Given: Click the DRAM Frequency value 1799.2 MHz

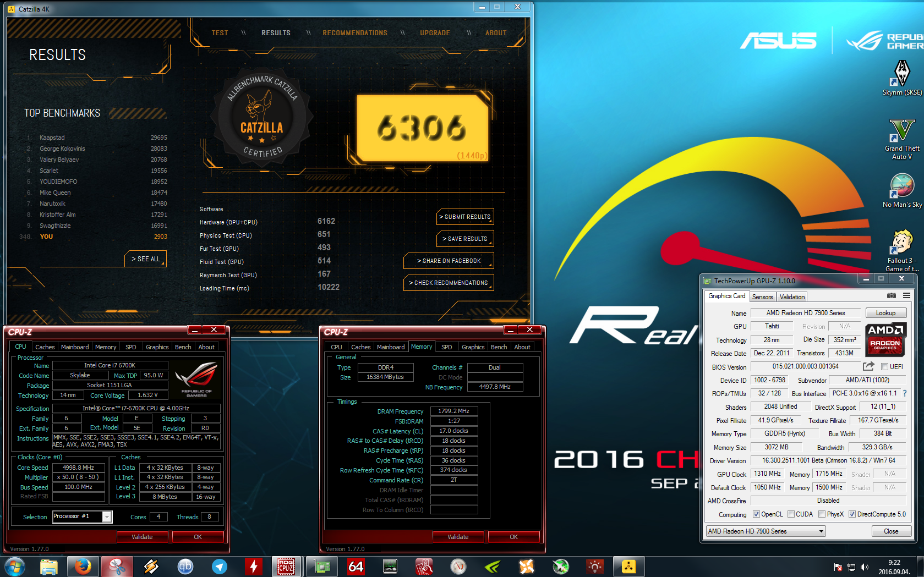Looking at the screenshot, I should pos(454,411).
